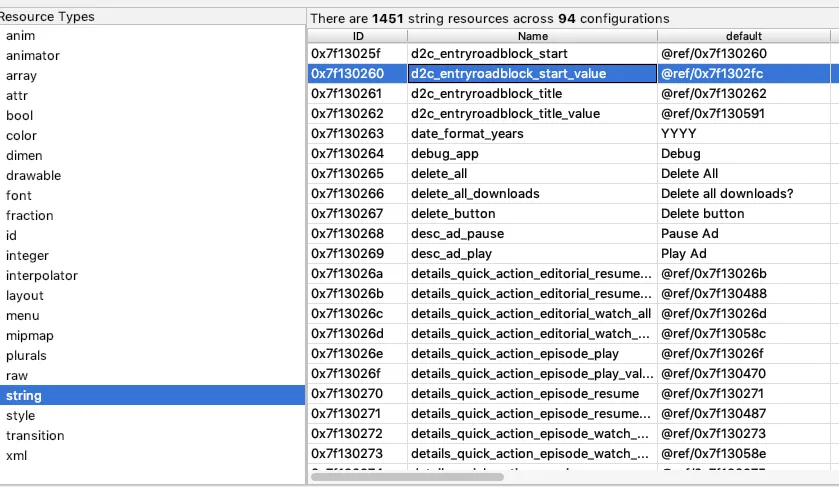Open the xml resource type
The width and height of the screenshot is (839, 487).
tap(17, 456)
